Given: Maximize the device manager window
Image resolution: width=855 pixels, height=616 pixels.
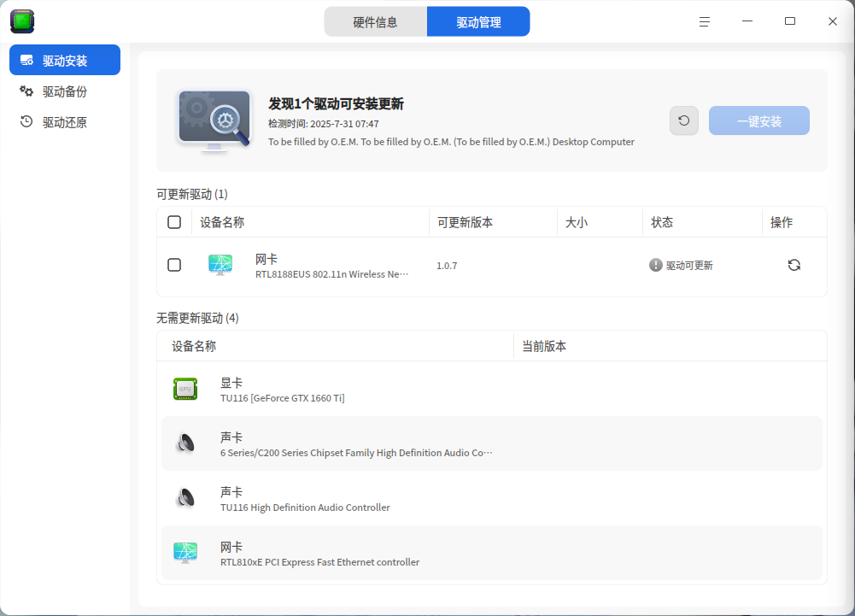Looking at the screenshot, I should point(790,21).
